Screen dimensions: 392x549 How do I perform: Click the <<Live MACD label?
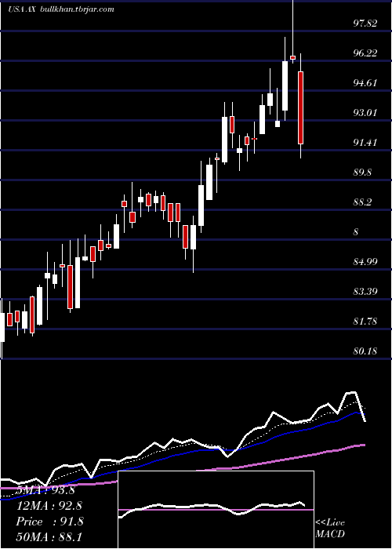pos(330,528)
